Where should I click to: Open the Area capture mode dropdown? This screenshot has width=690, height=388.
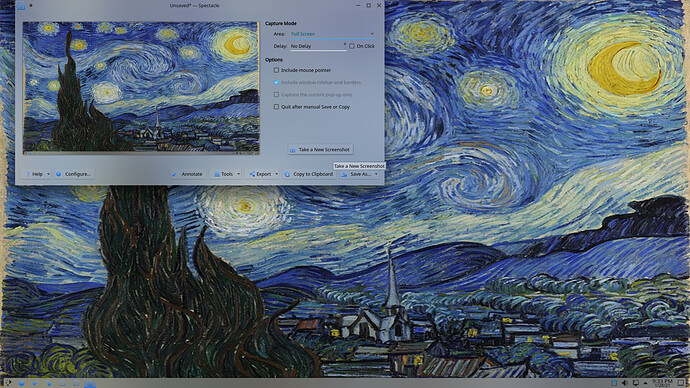[333, 34]
